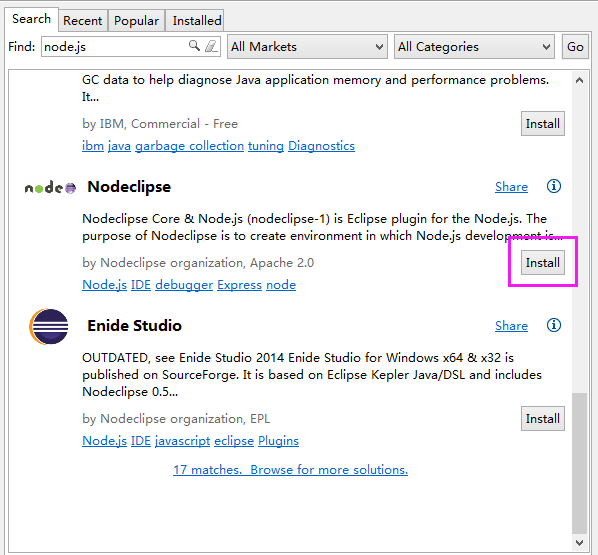The width and height of the screenshot is (598, 555).
Task: Install the Nodeclipse plugin
Action: point(543,262)
